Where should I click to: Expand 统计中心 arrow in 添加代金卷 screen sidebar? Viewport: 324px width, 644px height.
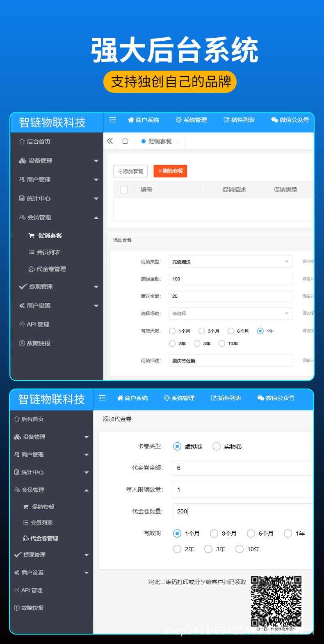pyautogui.click(x=87, y=473)
